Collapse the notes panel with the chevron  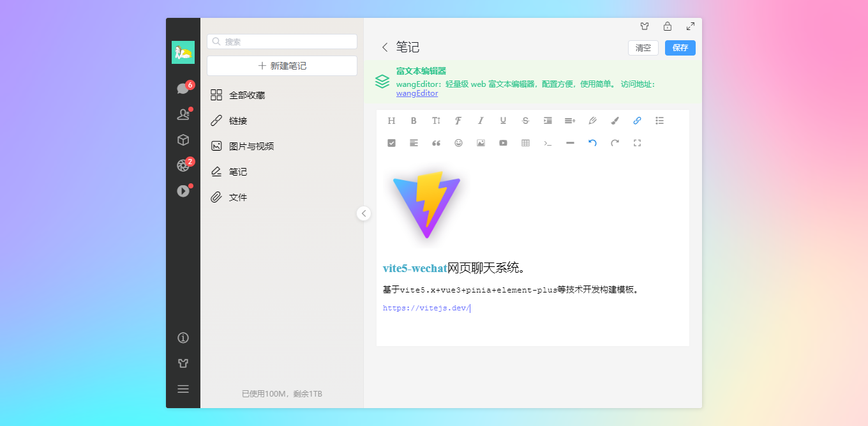click(x=364, y=213)
